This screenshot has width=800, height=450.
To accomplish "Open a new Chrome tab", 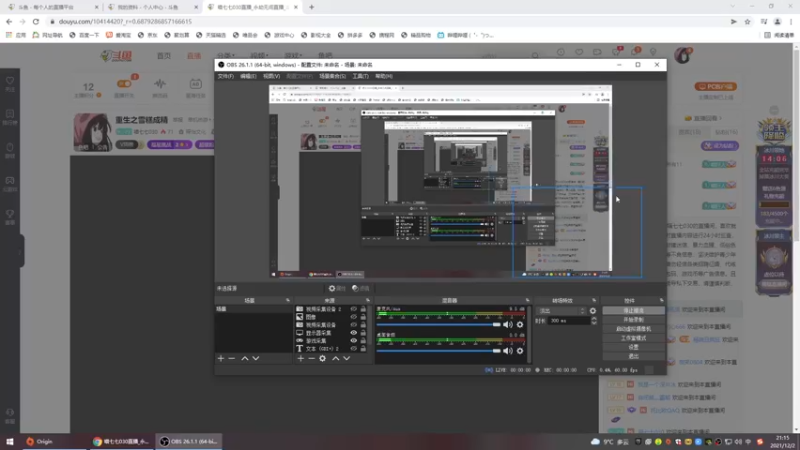I will (x=311, y=7).
